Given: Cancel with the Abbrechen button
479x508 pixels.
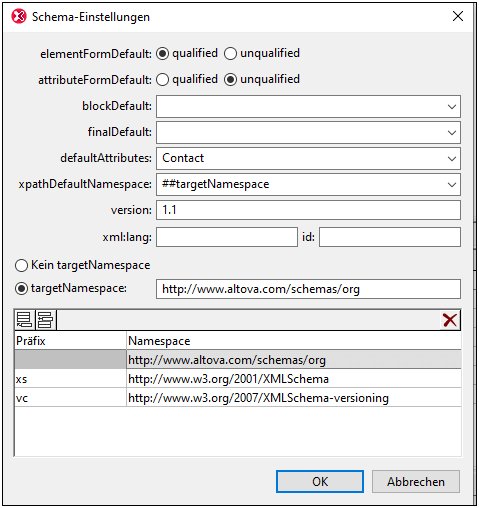Looking at the screenshot, I should coord(416,482).
